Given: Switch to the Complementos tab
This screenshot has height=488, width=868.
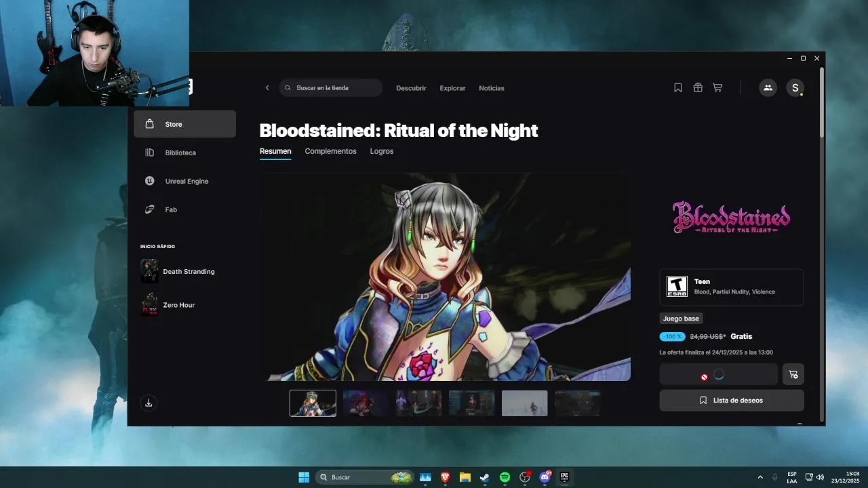Looking at the screenshot, I should pos(330,151).
